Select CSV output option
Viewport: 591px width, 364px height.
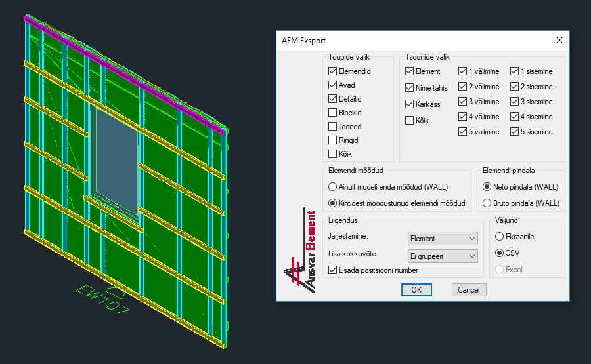pos(500,253)
